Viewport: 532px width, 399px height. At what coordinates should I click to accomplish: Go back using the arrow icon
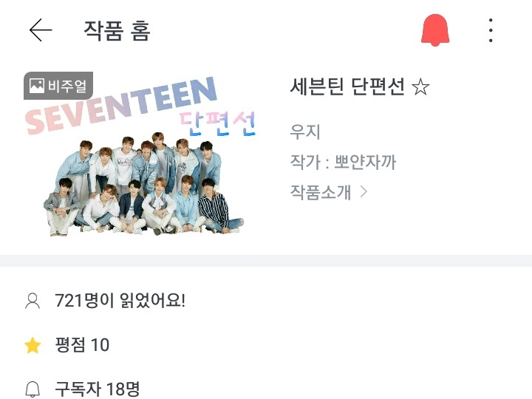click(41, 30)
